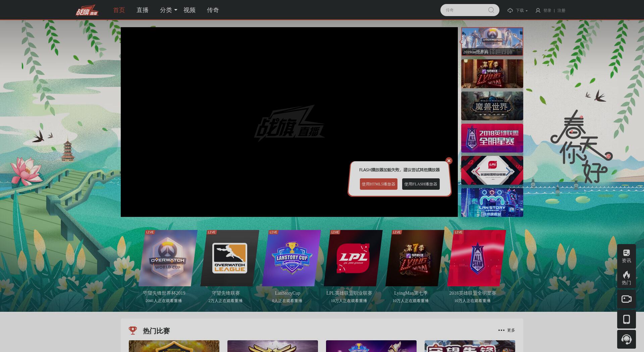
Task: Click 0人正在观看重播 viewer count
Action: [x=287, y=301]
